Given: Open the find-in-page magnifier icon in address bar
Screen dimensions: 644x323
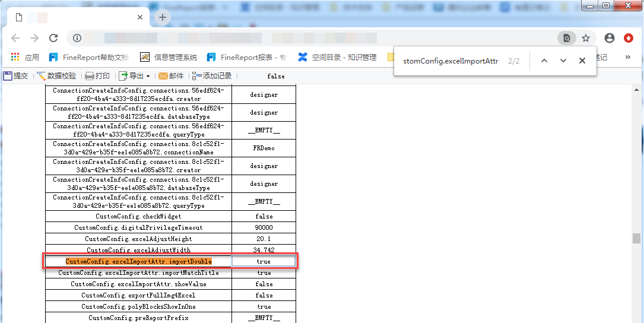Looking at the screenshot, I should tap(567, 38).
